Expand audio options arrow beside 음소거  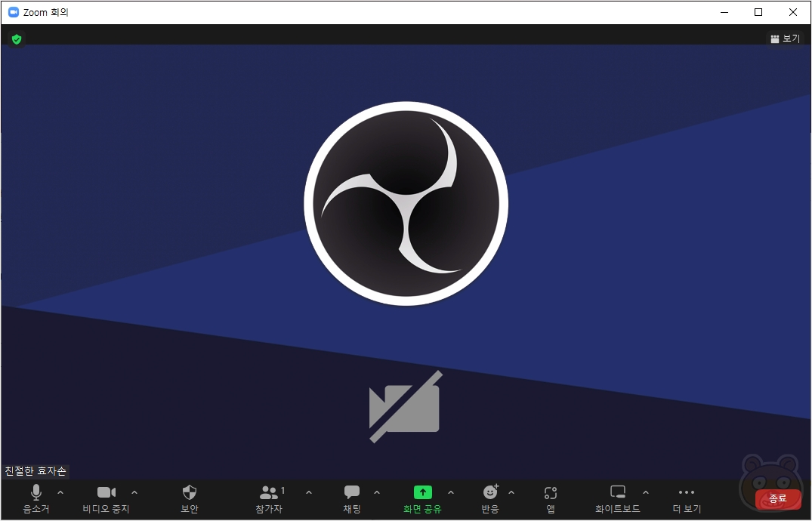(60, 492)
